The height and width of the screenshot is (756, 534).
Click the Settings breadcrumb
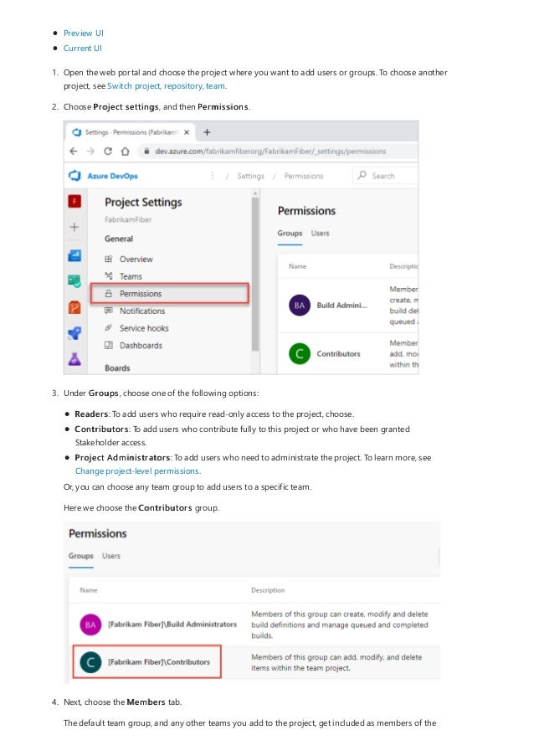250,176
